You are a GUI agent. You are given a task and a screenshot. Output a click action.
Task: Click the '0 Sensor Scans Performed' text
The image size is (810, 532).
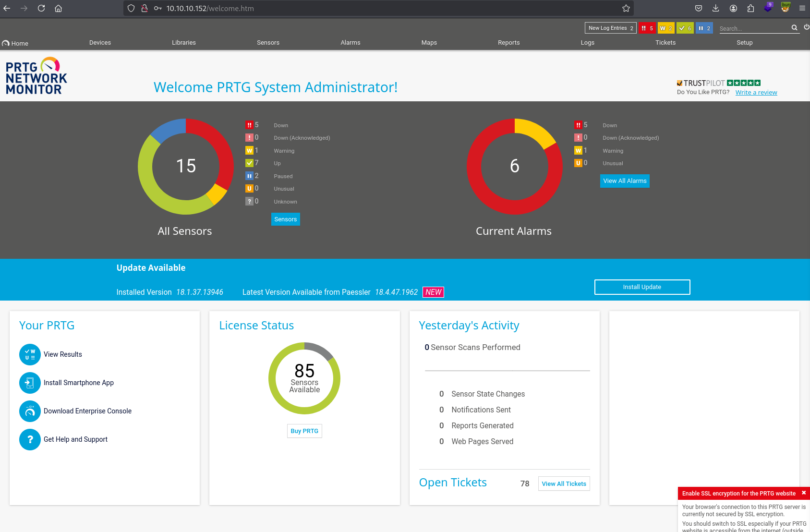[472, 347]
